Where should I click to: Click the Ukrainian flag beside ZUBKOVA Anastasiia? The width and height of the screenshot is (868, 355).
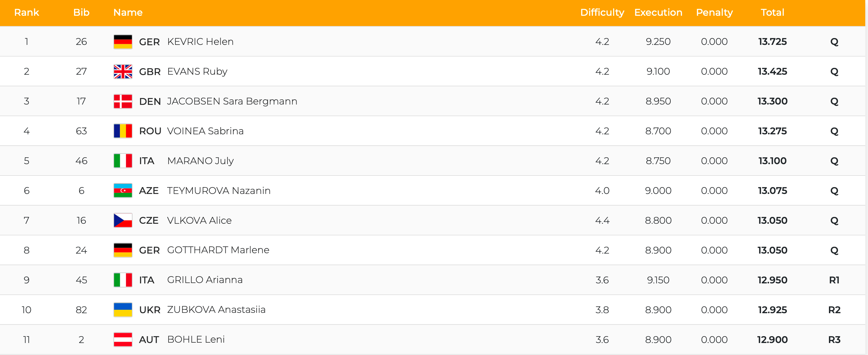(x=123, y=310)
